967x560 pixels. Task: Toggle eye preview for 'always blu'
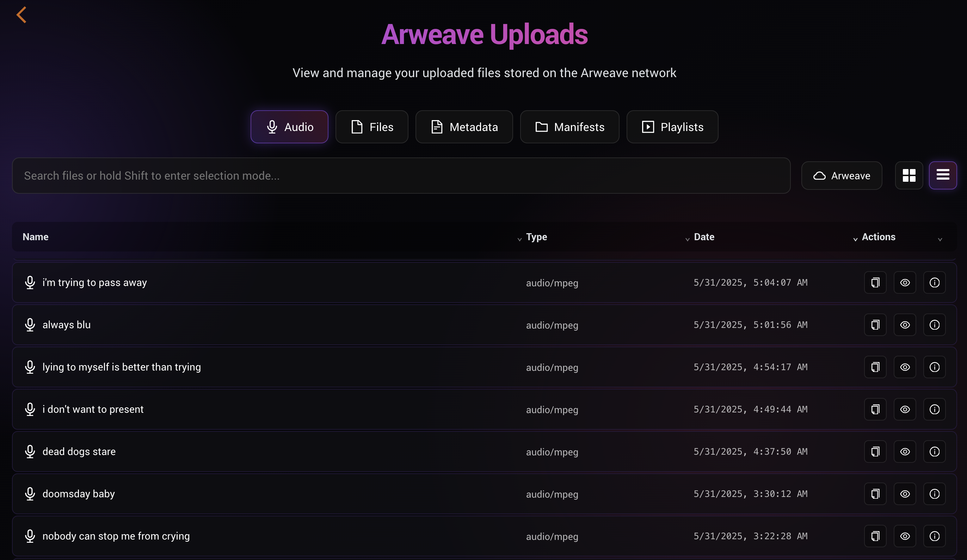click(905, 325)
